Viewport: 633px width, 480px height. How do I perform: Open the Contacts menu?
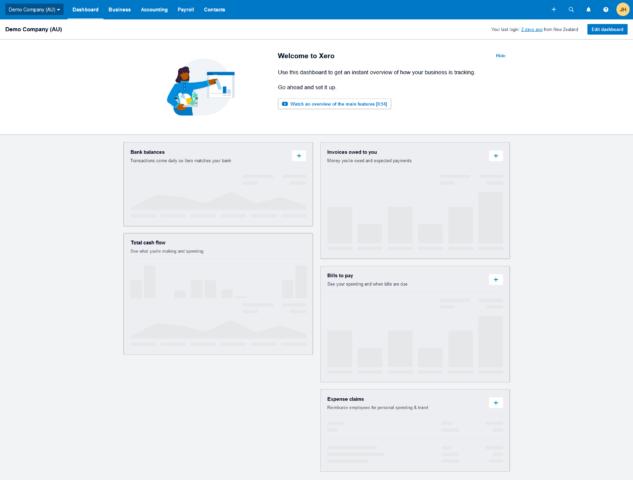[x=214, y=10]
